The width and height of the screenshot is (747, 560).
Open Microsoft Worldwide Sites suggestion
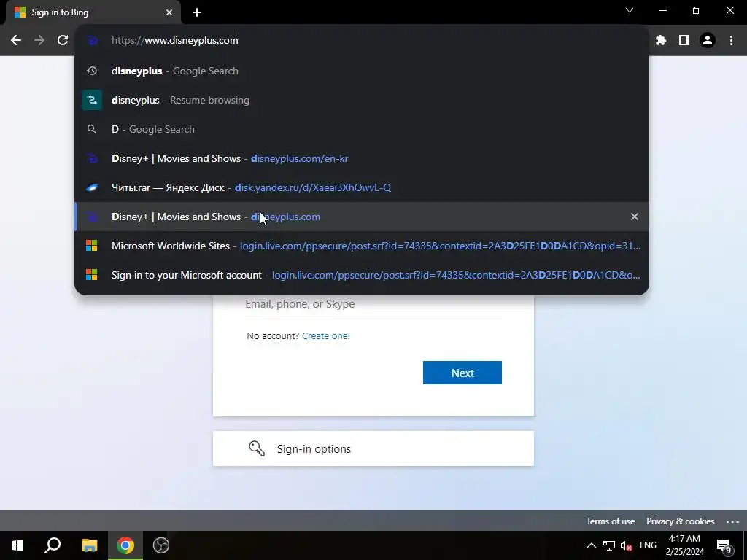point(362,246)
